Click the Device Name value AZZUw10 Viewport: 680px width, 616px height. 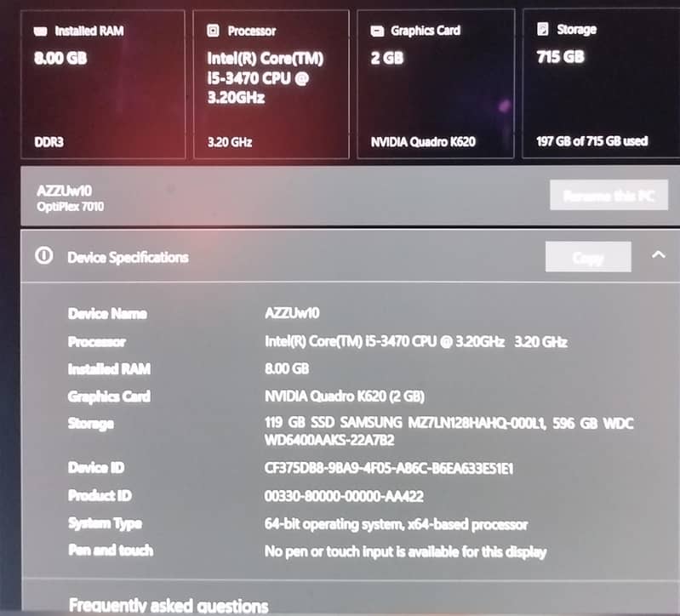point(292,313)
